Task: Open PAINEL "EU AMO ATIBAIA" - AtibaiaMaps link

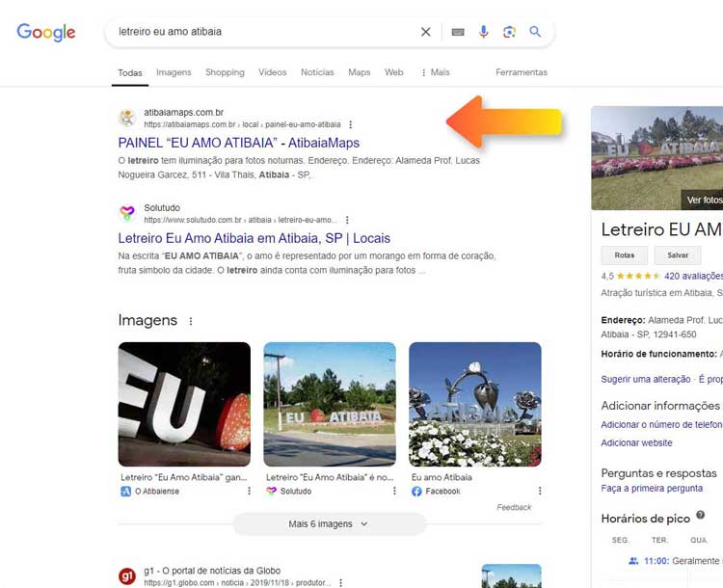Action: coord(238,143)
